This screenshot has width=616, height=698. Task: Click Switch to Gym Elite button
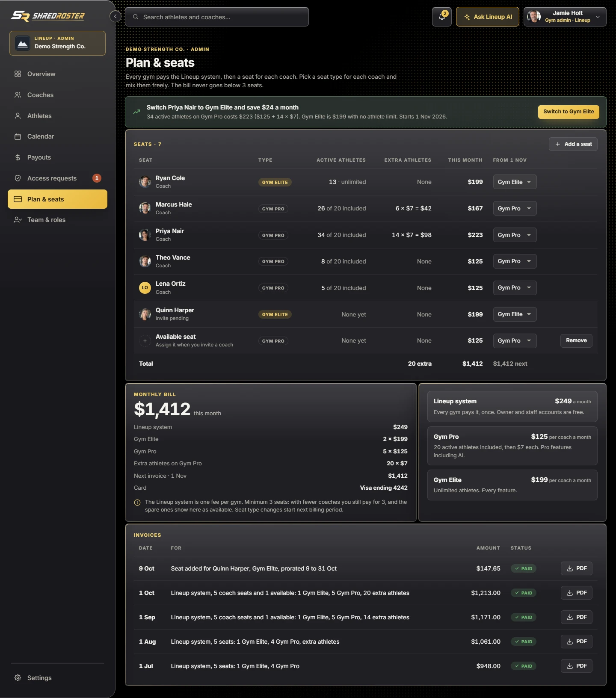point(569,112)
